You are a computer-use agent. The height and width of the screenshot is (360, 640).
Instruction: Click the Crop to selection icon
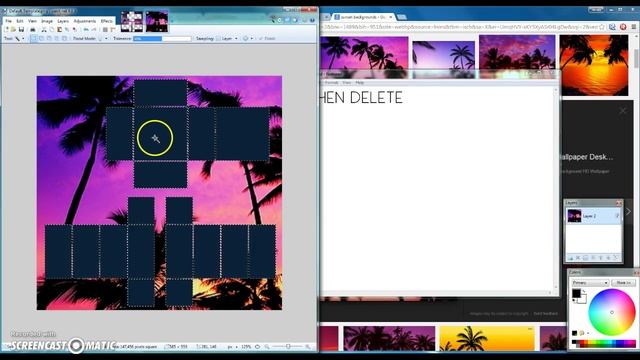coord(67,29)
